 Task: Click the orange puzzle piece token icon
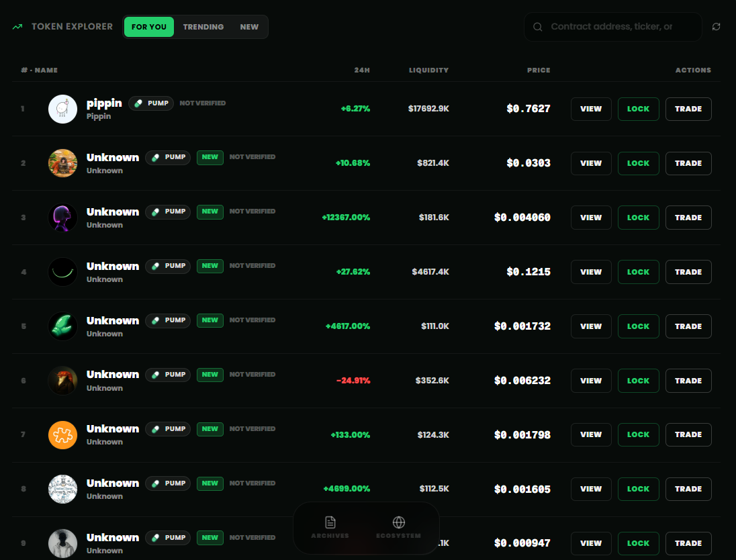[63, 434]
